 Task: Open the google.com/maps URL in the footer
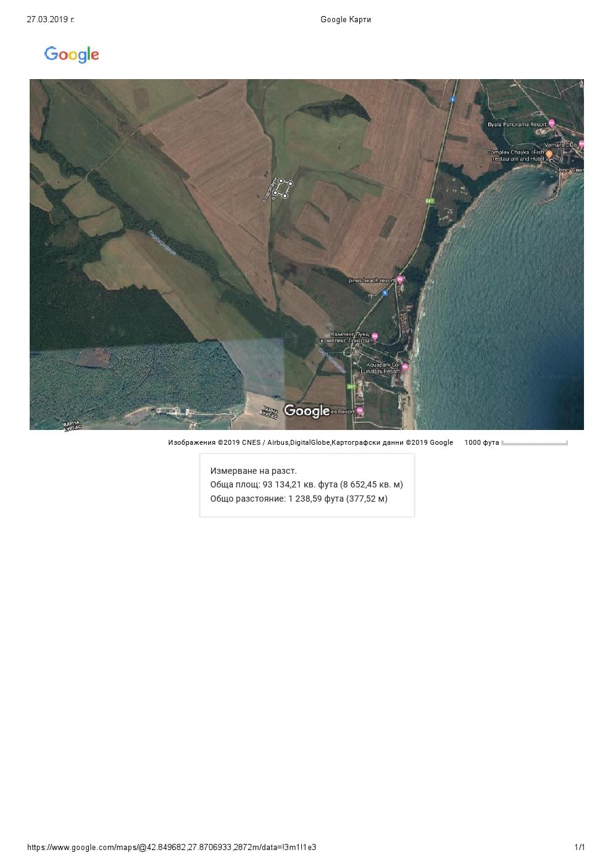[x=172, y=847]
